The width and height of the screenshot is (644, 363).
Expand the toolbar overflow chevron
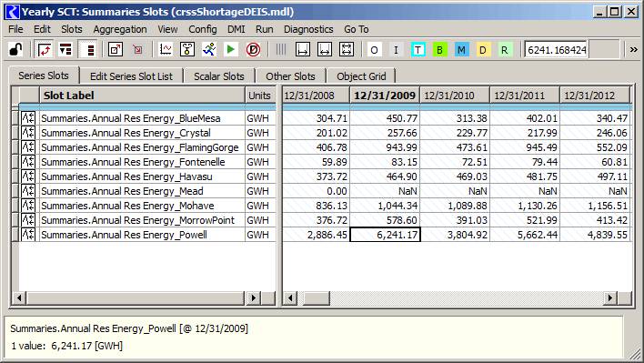pos(634,50)
